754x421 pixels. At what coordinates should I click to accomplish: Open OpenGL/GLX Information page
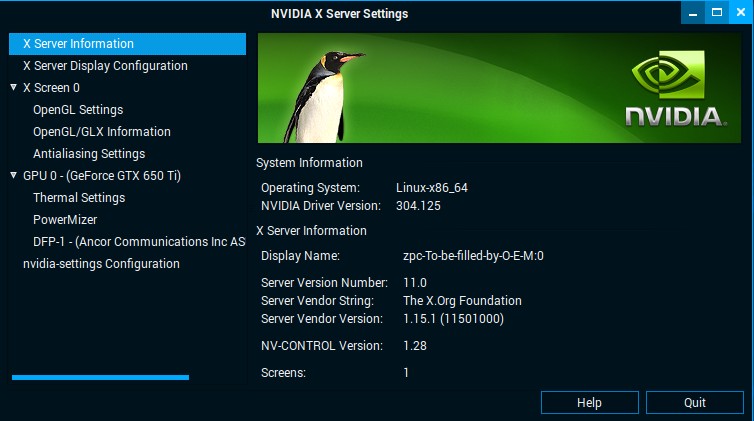101,132
